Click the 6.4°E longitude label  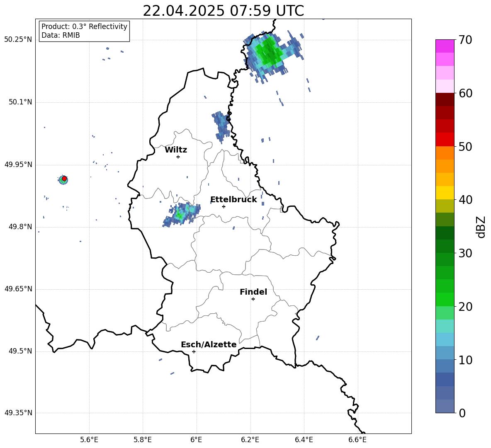[x=304, y=440]
